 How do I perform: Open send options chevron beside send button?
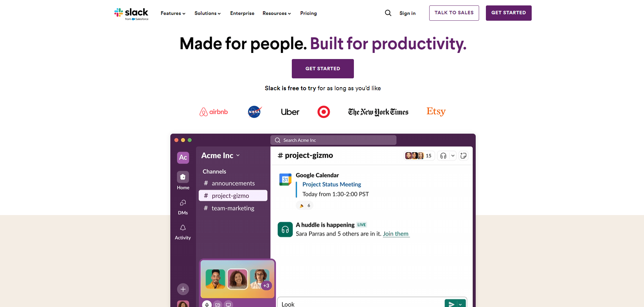tap(461, 304)
